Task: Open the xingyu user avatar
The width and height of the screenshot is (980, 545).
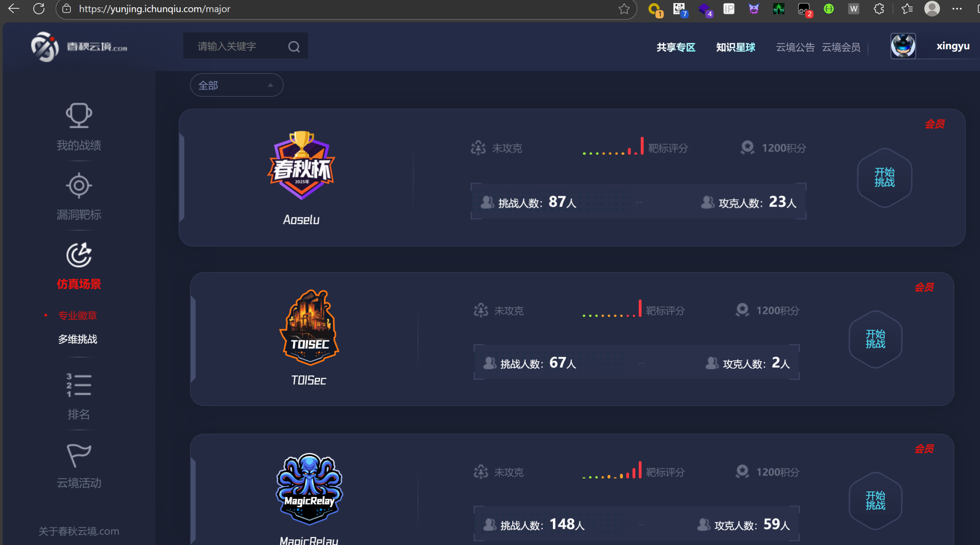Action: 903,46
